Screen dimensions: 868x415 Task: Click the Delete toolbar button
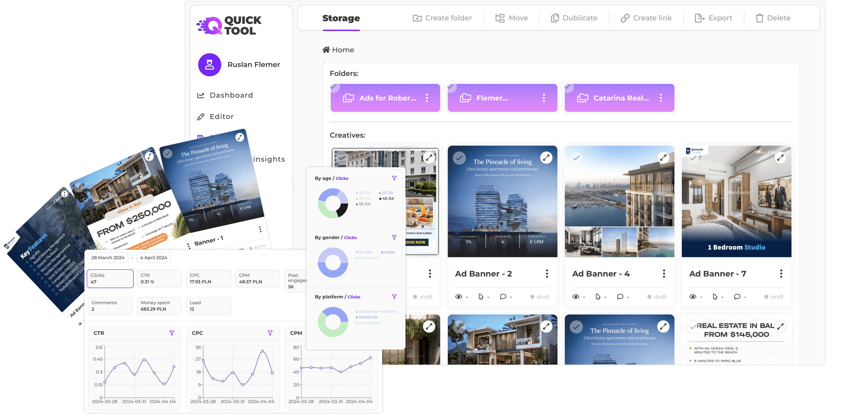773,18
